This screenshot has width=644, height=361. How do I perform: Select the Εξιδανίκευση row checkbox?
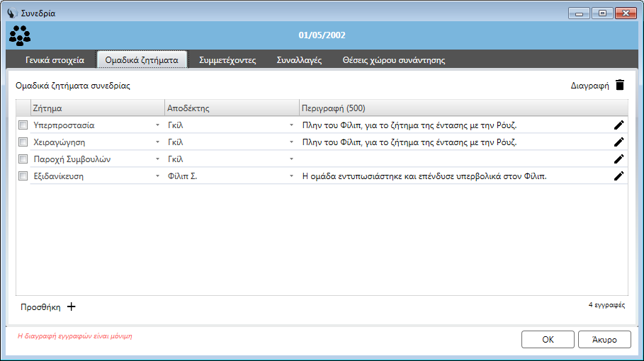[23, 176]
